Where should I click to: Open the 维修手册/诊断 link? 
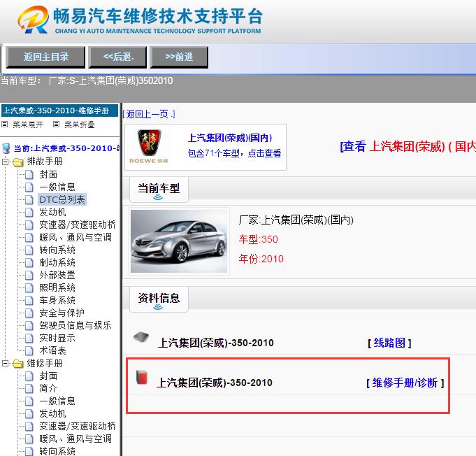tap(405, 383)
